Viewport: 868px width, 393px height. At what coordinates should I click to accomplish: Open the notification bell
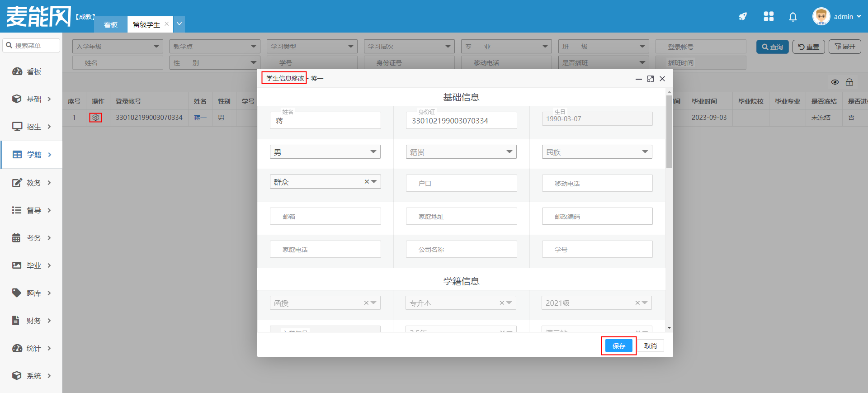tap(793, 17)
